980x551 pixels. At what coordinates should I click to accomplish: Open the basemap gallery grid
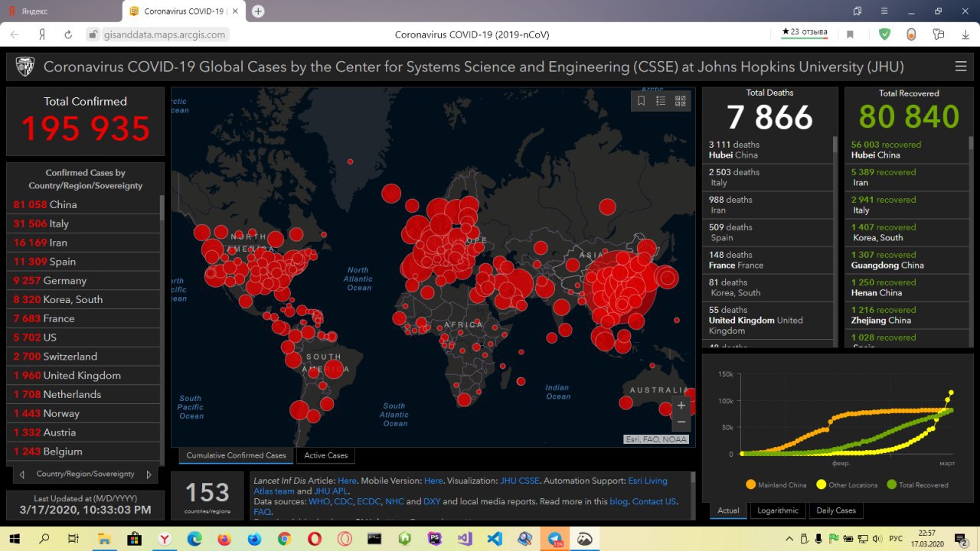click(x=681, y=100)
